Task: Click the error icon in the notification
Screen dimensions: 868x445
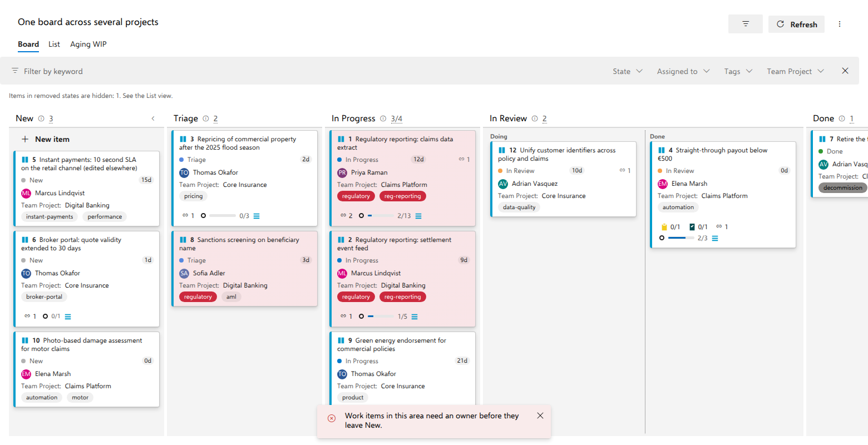Action: coord(332,418)
